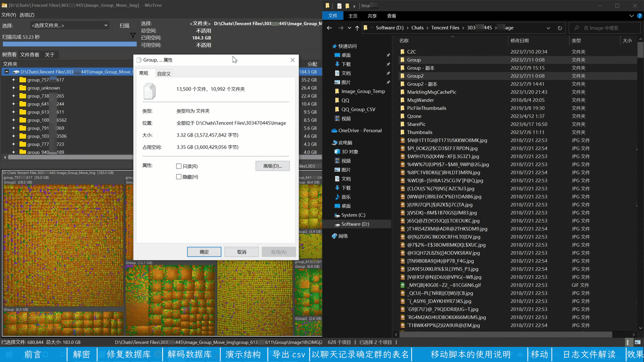644x362 pixels.
Task: Click the Explorer back navigation arrow
Action: [x=329, y=28]
